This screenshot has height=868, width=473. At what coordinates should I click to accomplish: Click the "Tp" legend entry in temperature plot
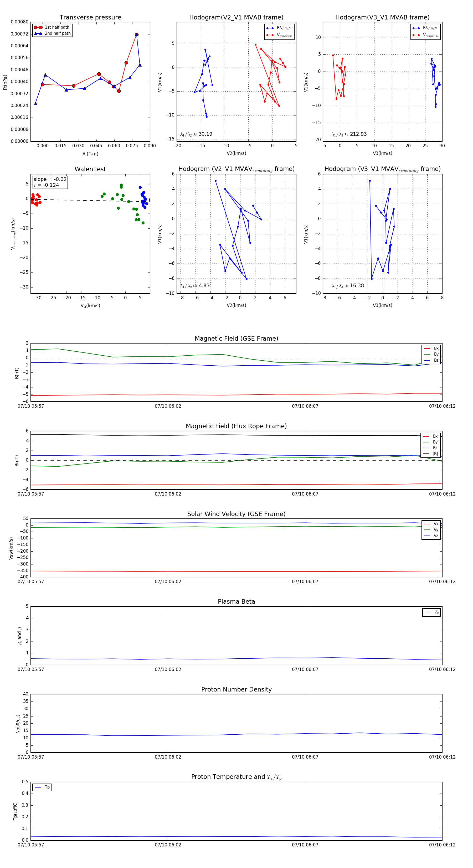click(x=42, y=787)
